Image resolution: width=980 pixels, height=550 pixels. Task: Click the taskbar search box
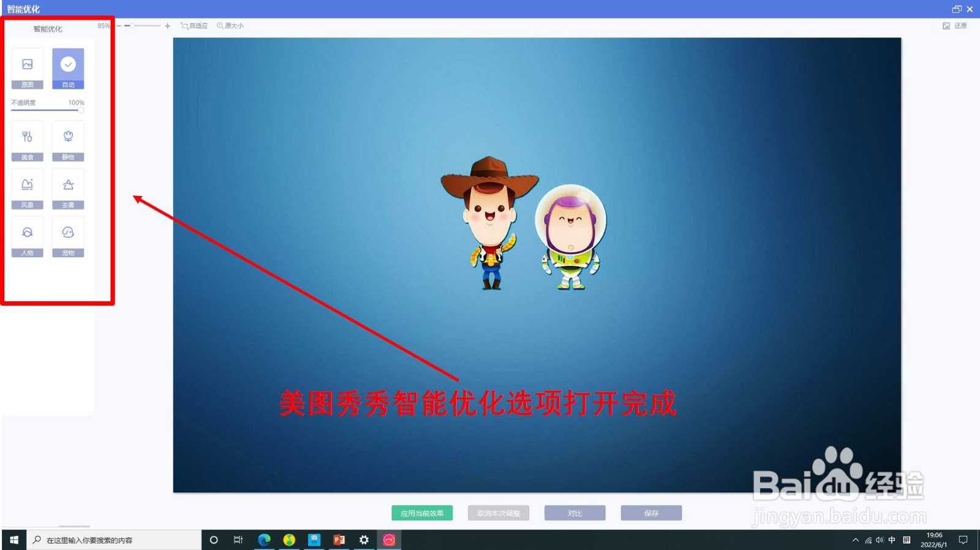tap(114, 540)
